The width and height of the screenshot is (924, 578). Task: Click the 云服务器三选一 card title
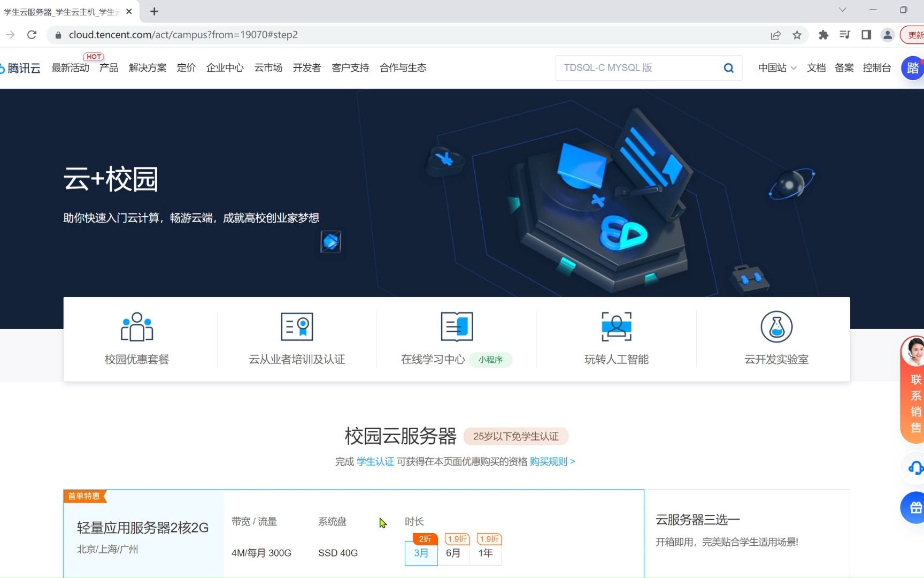coord(698,520)
